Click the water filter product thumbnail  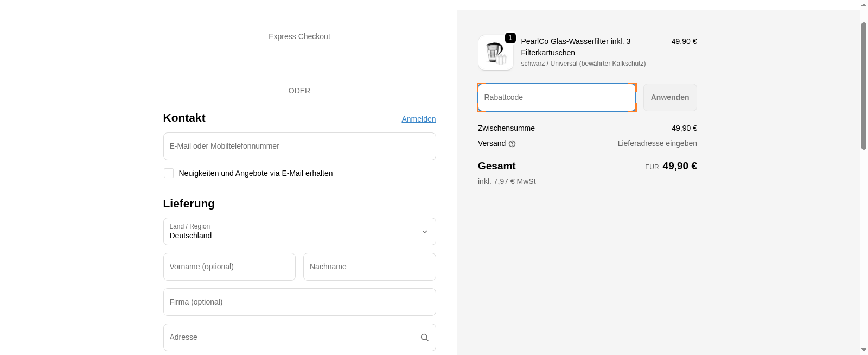point(495,53)
